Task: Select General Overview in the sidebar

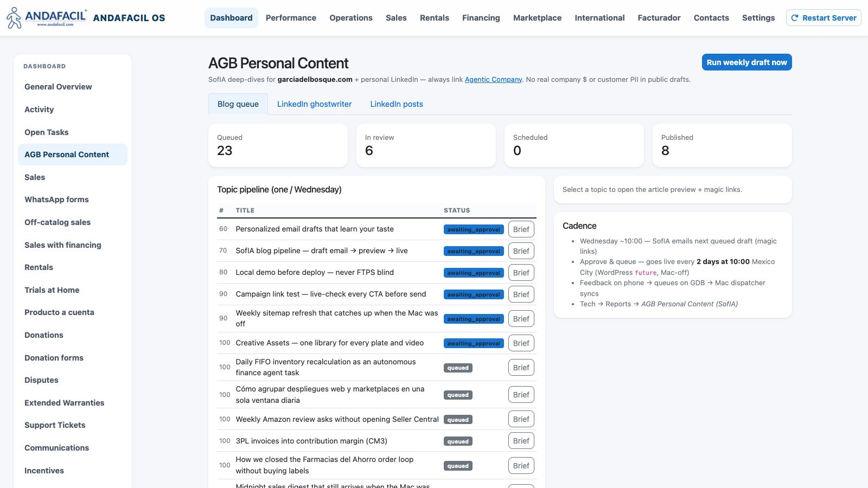Action: pos(73,87)
